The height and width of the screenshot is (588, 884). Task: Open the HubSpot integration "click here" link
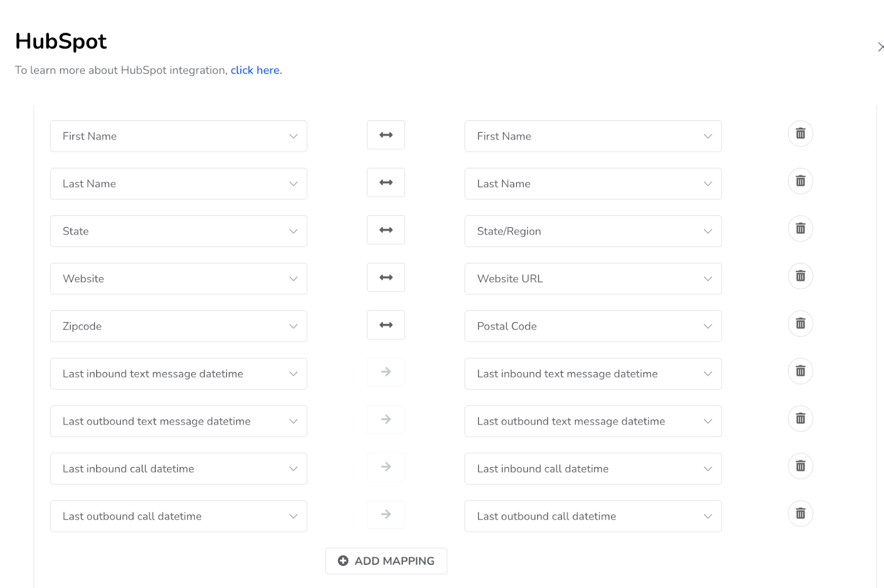[x=256, y=70]
